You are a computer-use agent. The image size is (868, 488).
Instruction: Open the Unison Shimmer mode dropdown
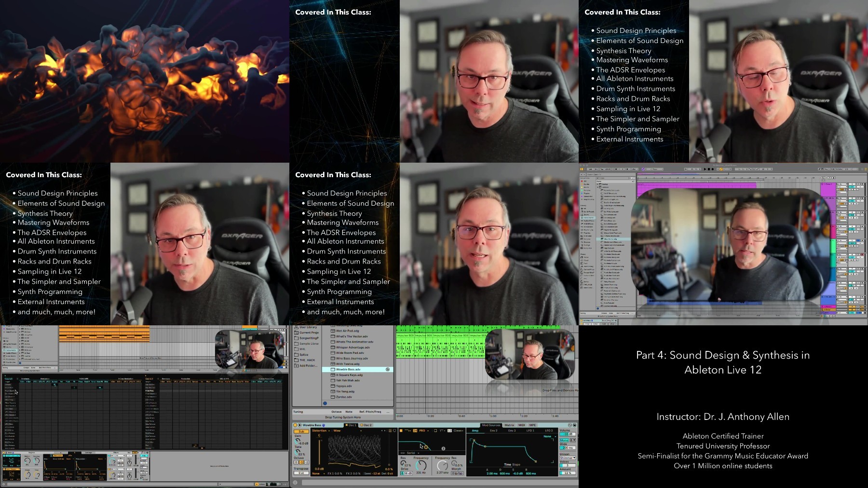(x=568, y=458)
